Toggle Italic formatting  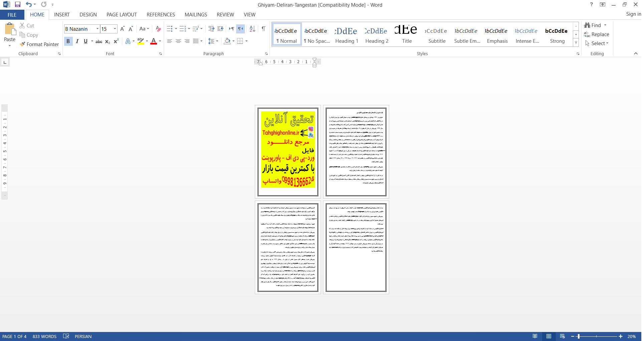(x=77, y=41)
